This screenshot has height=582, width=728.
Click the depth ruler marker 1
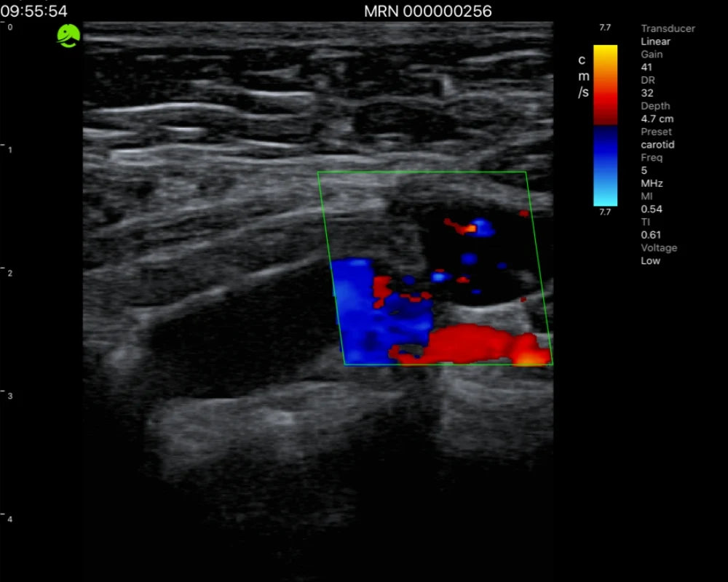(9, 150)
